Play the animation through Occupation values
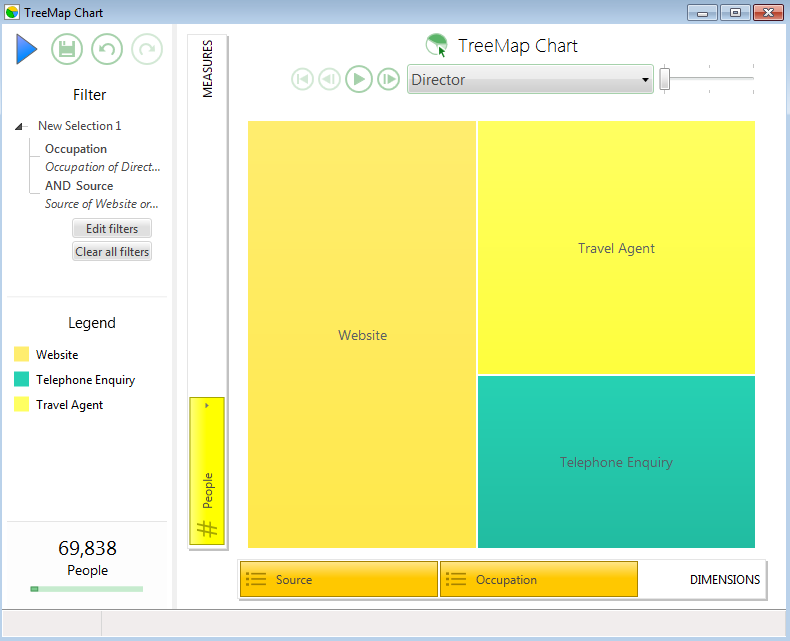790x641 pixels. click(359, 79)
